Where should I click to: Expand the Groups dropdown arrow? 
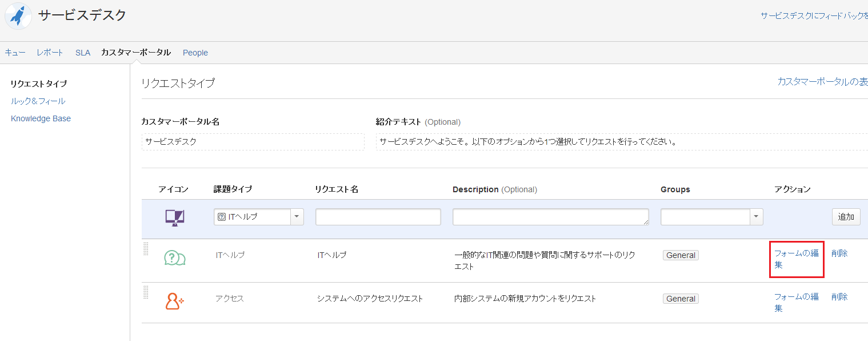tap(757, 217)
